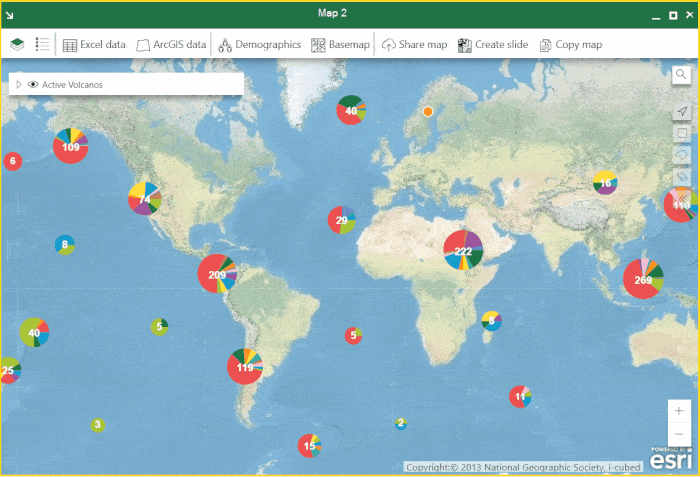The height and width of the screenshot is (477, 700).
Task: Minimize the Map 2 window
Action: coord(656,17)
